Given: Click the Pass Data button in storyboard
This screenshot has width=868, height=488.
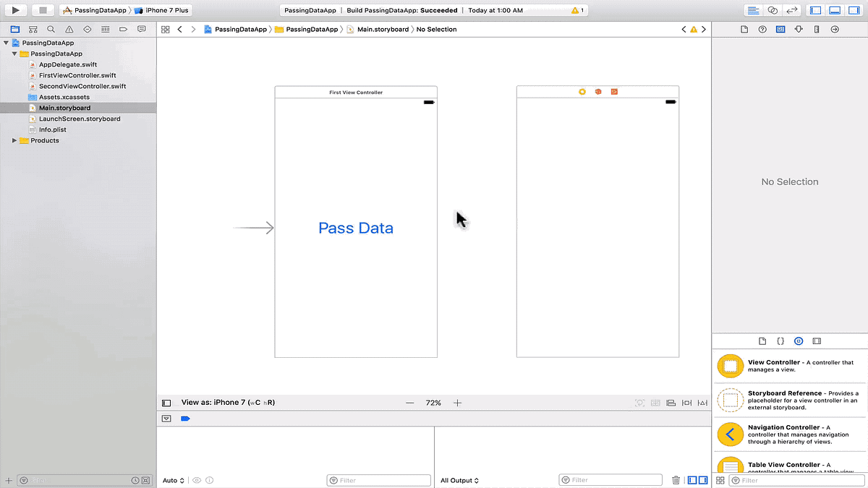Looking at the screenshot, I should point(355,228).
